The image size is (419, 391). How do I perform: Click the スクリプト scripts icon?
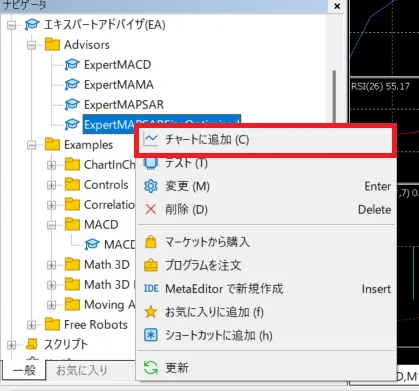(x=32, y=344)
